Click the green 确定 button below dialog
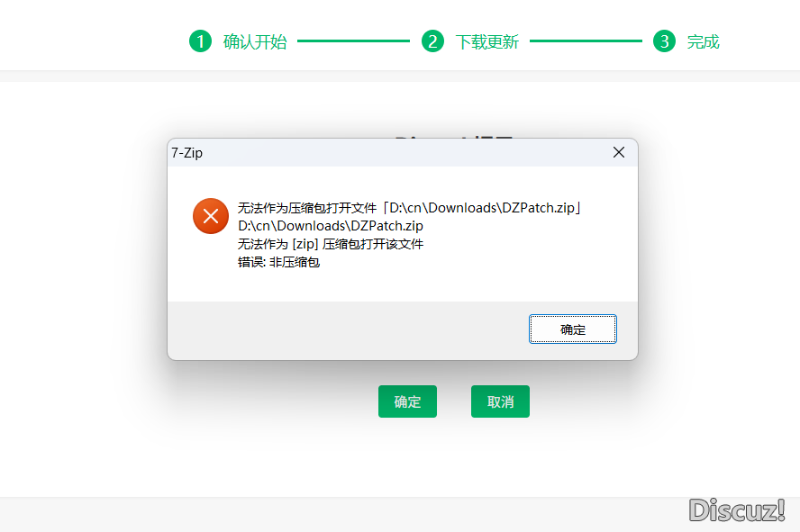 pos(407,401)
